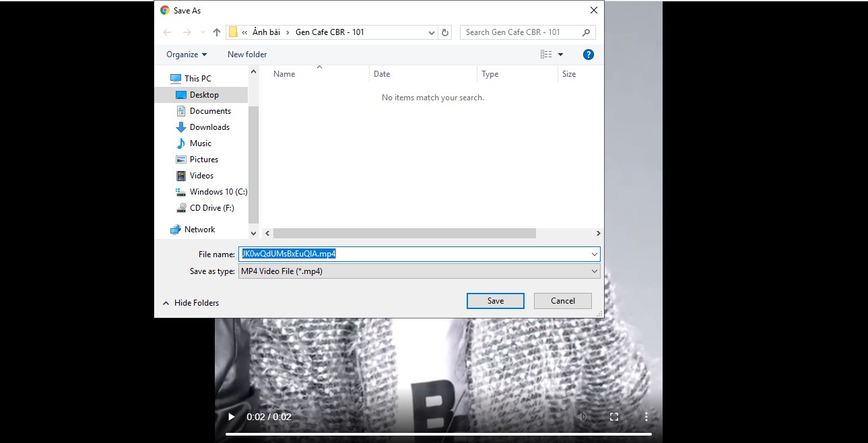Cancel the Save As dialog
Image resolution: width=868 pixels, height=443 pixels.
(x=562, y=301)
